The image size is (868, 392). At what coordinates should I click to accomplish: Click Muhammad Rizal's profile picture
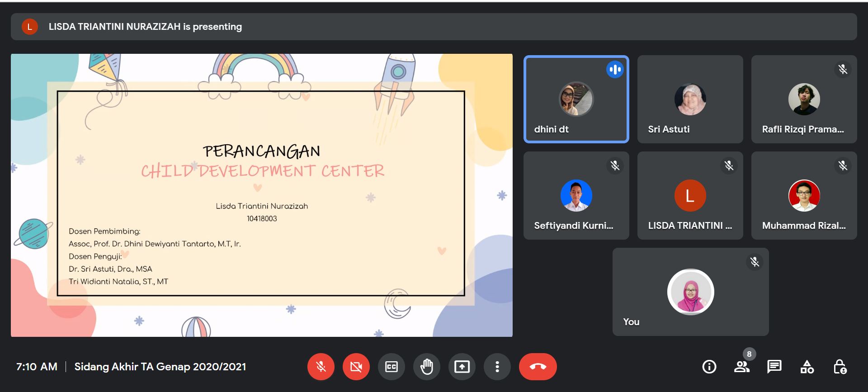[804, 195]
